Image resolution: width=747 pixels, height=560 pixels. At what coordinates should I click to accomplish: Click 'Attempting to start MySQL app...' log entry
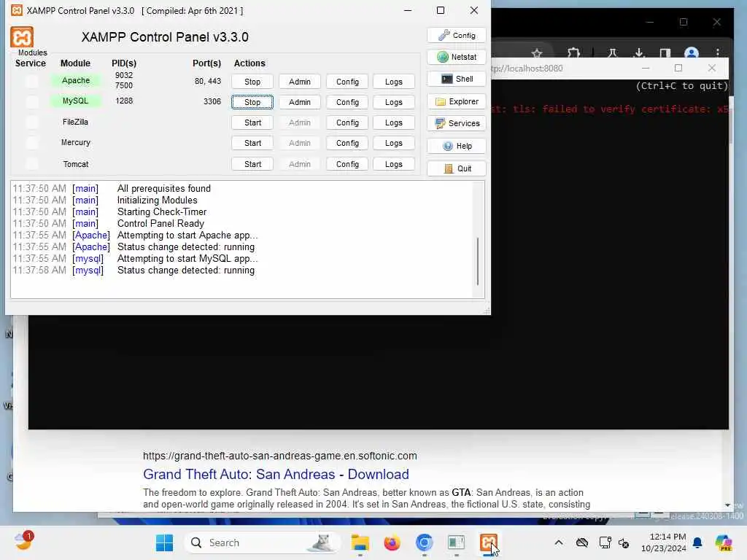187,259
